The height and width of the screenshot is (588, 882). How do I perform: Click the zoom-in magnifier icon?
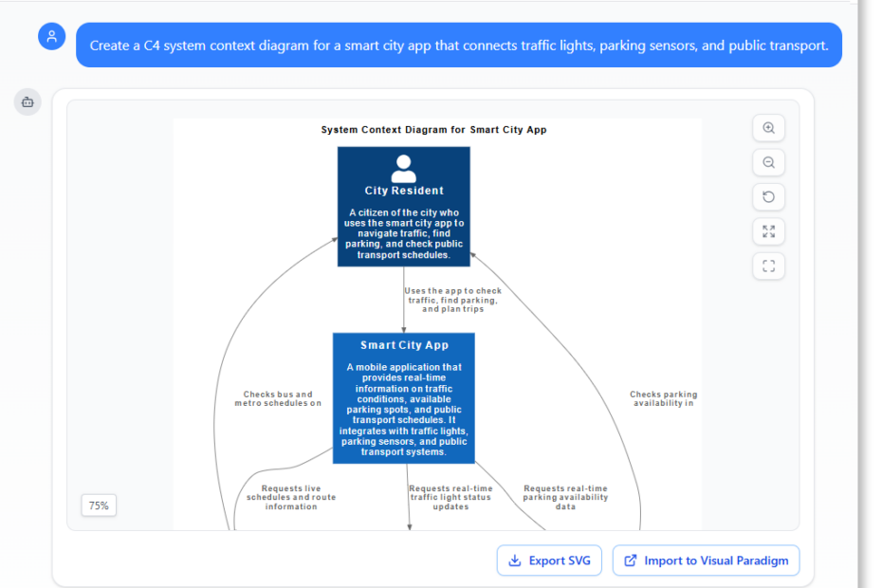click(768, 128)
